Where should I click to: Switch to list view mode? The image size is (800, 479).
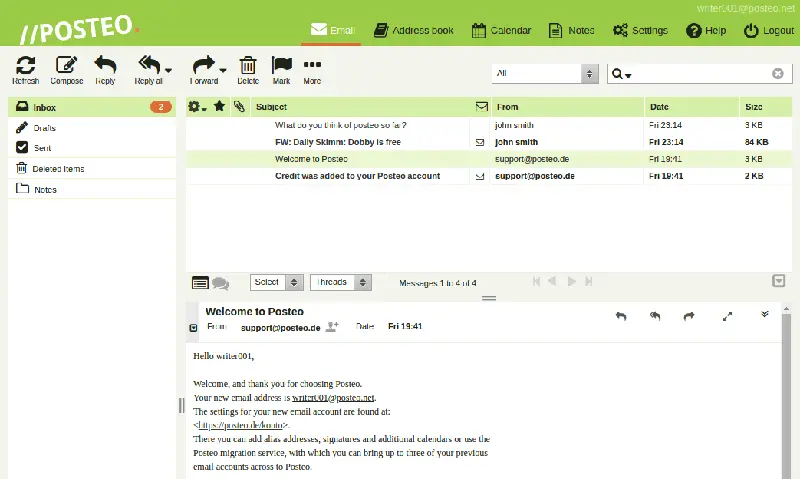tap(200, 283)
